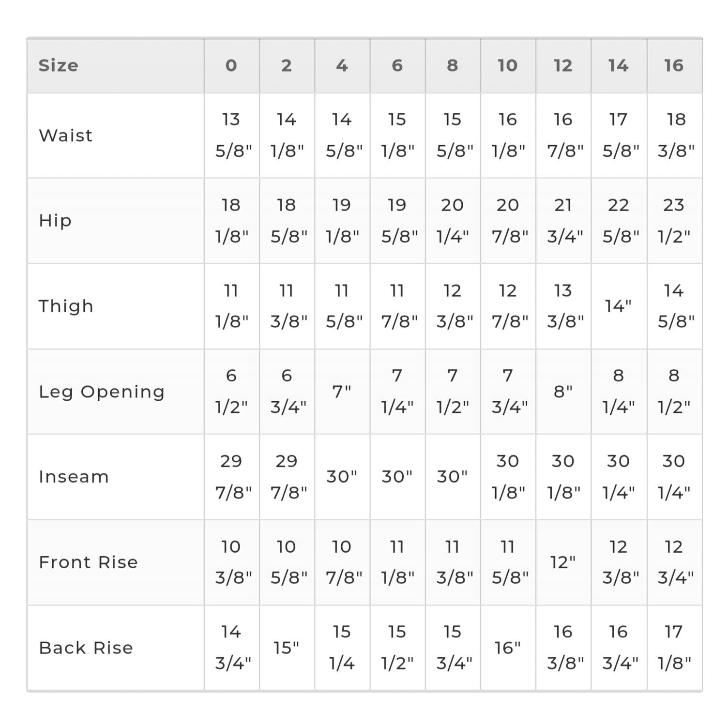Select the 7" Leg Opening cell

click(x=342, y=391)
